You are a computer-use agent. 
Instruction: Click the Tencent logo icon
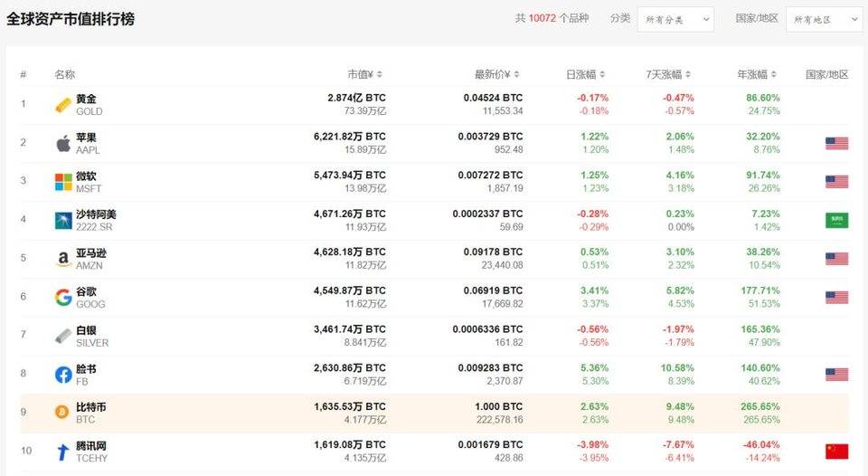tap(63, 452)
